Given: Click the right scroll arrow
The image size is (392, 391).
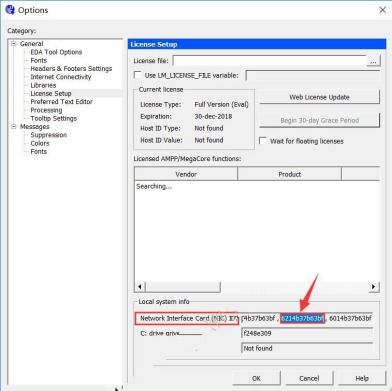Looking at the screenshot, I should 374,287.
